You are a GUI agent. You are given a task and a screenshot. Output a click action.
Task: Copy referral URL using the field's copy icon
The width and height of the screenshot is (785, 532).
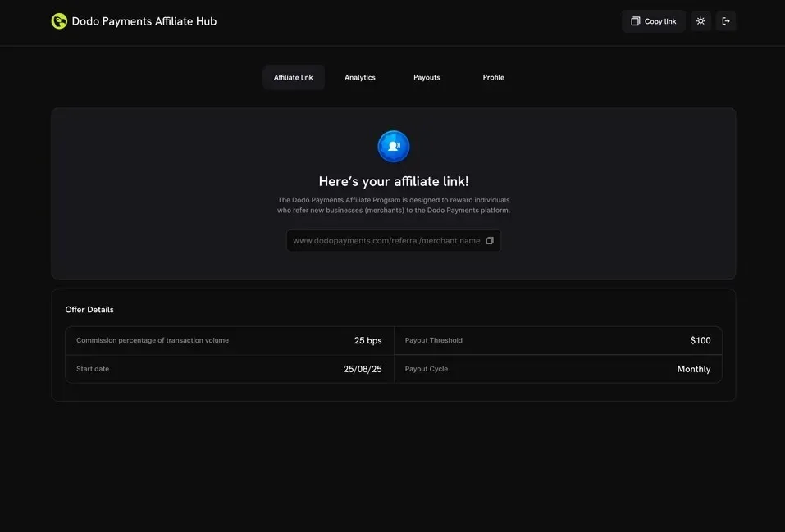point(490,241)
